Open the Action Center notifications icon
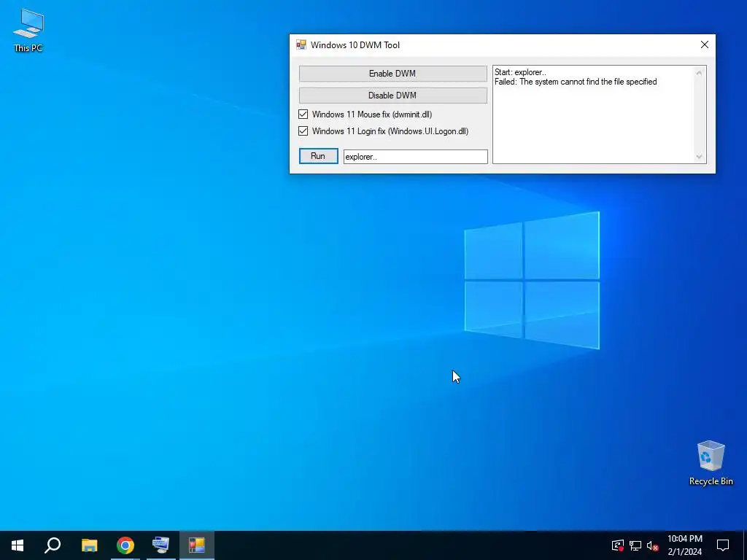The width and height of the screenshot is (747, 560). coord(723,545)
